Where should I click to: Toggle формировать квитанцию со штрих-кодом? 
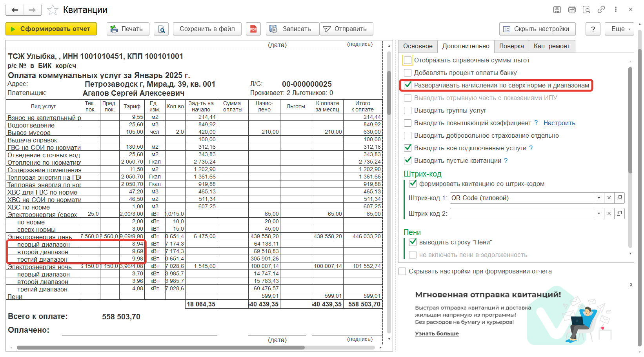[413, 184]
